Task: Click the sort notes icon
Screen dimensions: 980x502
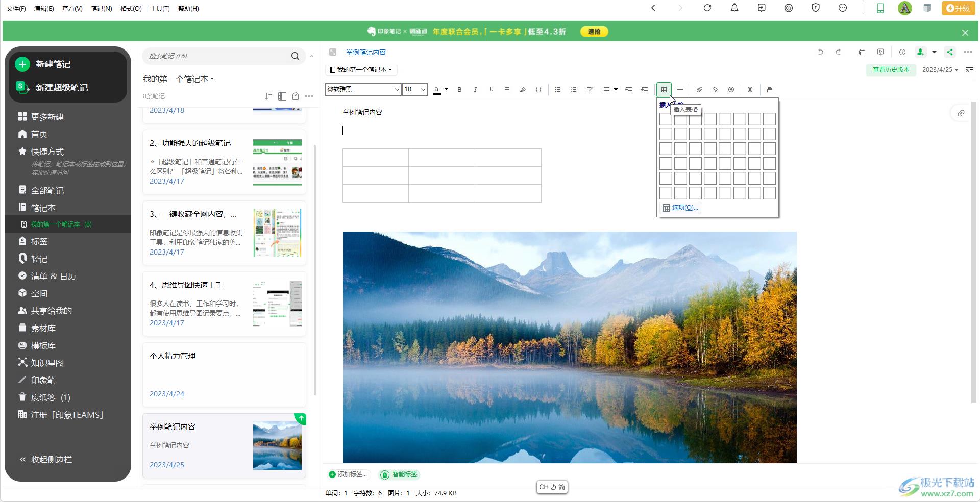Action: (269, 96)
